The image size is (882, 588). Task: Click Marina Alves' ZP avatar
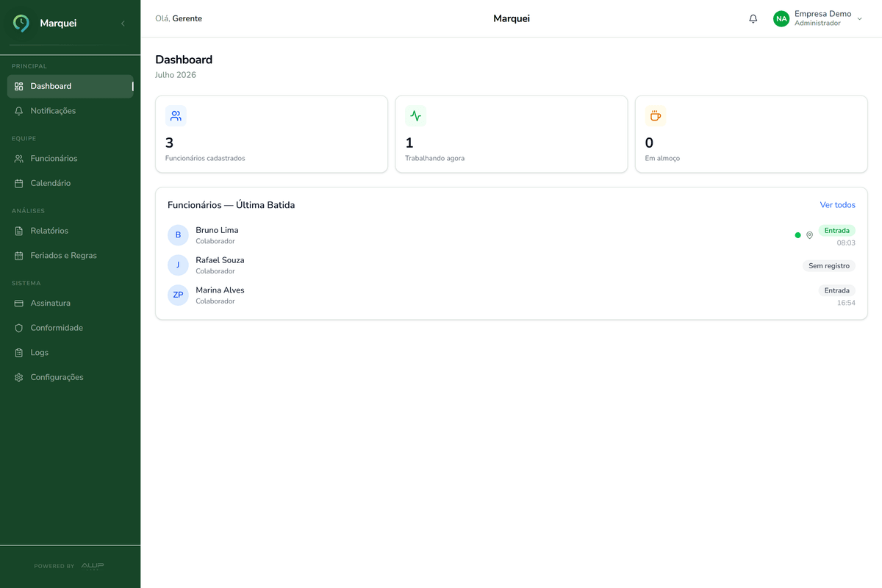coord(178,295)
